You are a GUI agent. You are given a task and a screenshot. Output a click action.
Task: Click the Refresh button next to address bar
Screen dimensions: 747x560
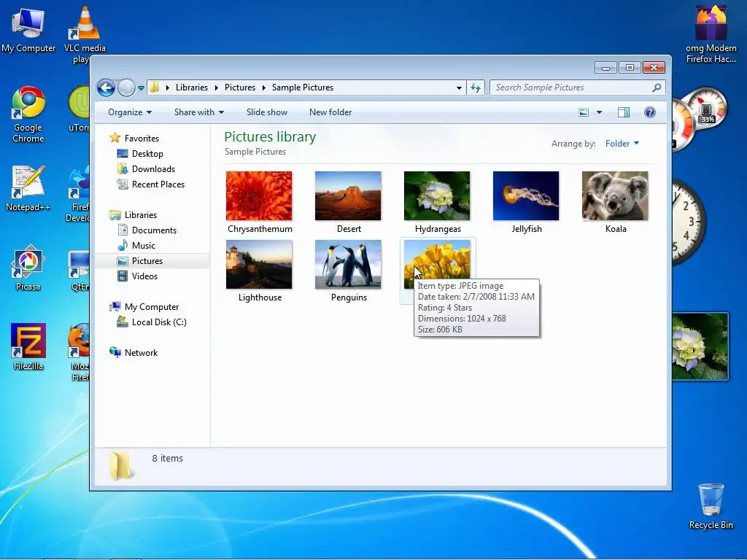click(x=476, y=87)
